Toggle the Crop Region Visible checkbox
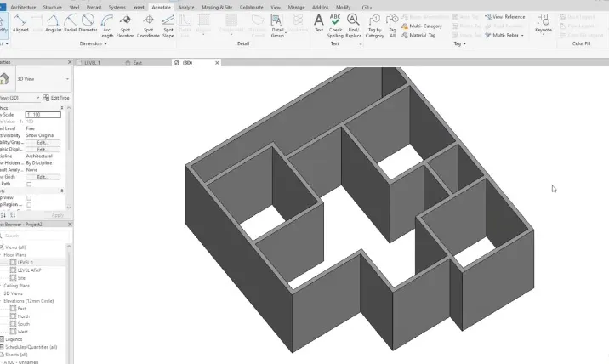Screen dimensions: 609x364 29,205
